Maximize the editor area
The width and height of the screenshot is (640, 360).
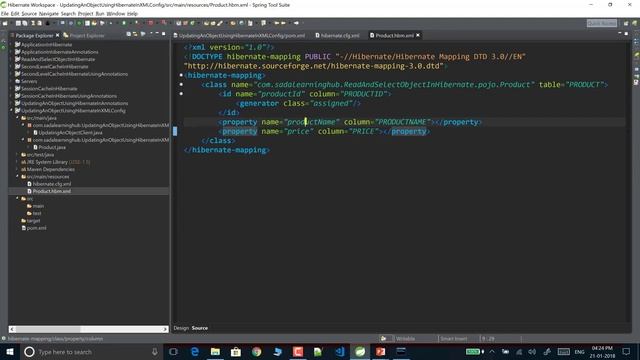pyautogui.click(x=626, y=34)
